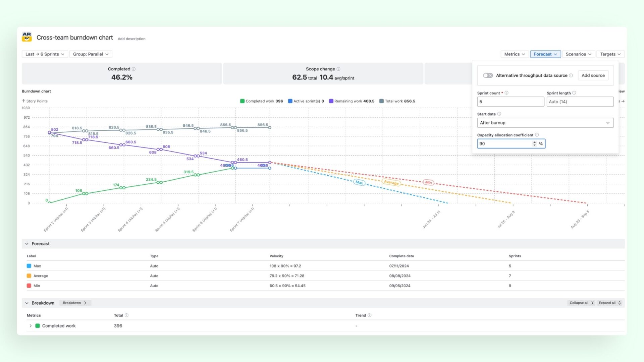Screen dimensions: 644x362
Task: Open the After burnup start date dropdown
Action: (545, 123)
